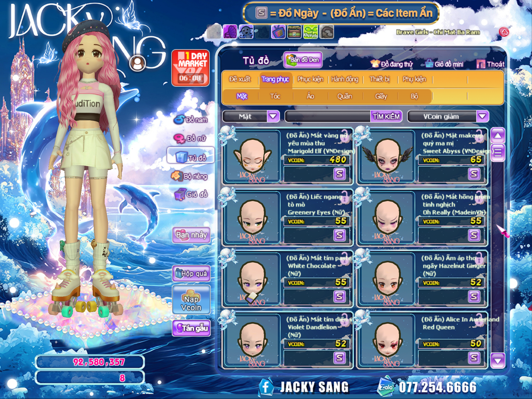This screenshot has height=399, width=532.
Task: Click the 1 Day Market countdown banner
Action: point(190,68)
